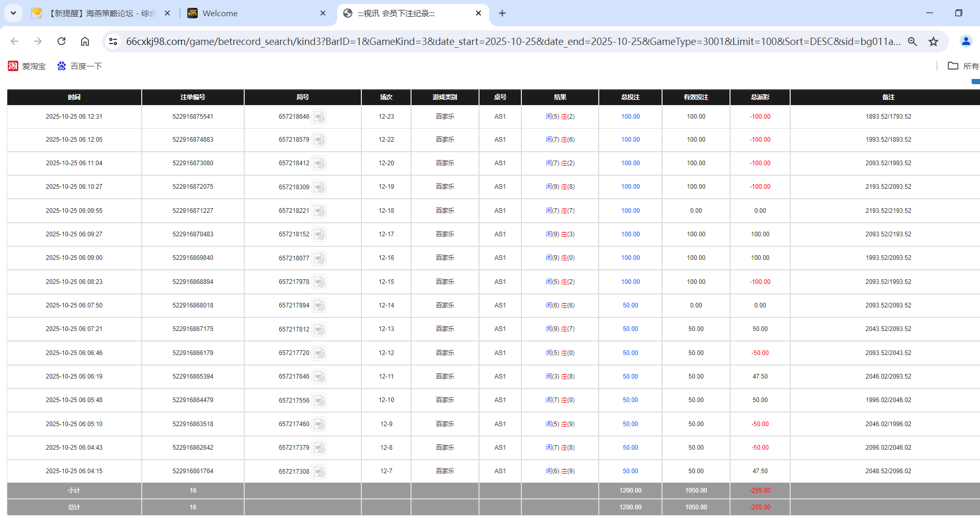Viewport: 980px width, 525px height.
Task: Open the Chrome profile avatar
Action: click(966, 41)
